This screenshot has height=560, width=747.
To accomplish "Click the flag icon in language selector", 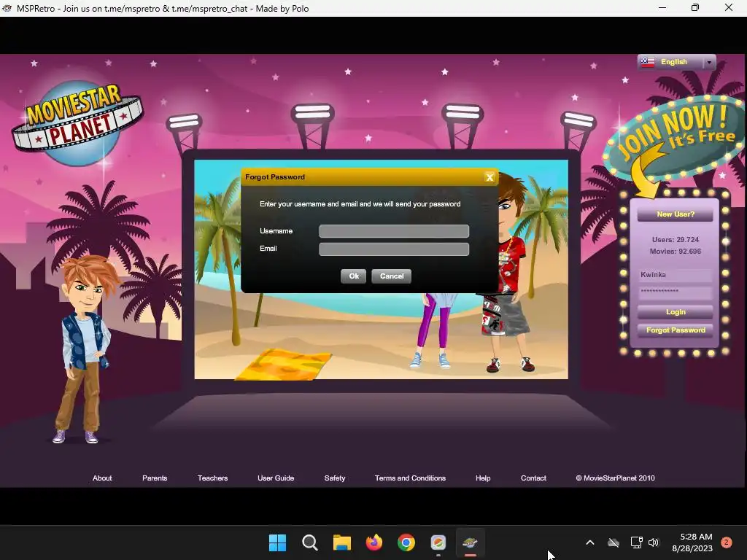I will [648, 62].
